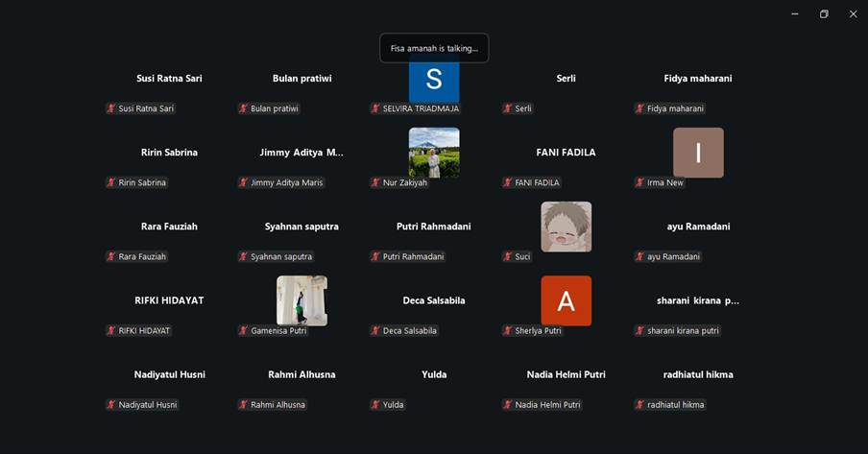Restore down the meeting window
The image size is (868, 454).
[824, 14]
